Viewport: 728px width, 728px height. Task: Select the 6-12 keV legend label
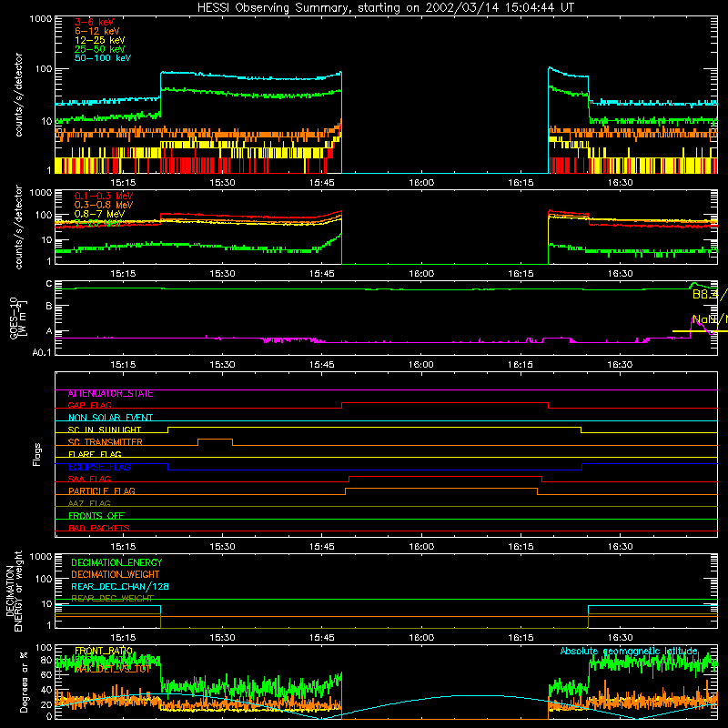point(97,31)
